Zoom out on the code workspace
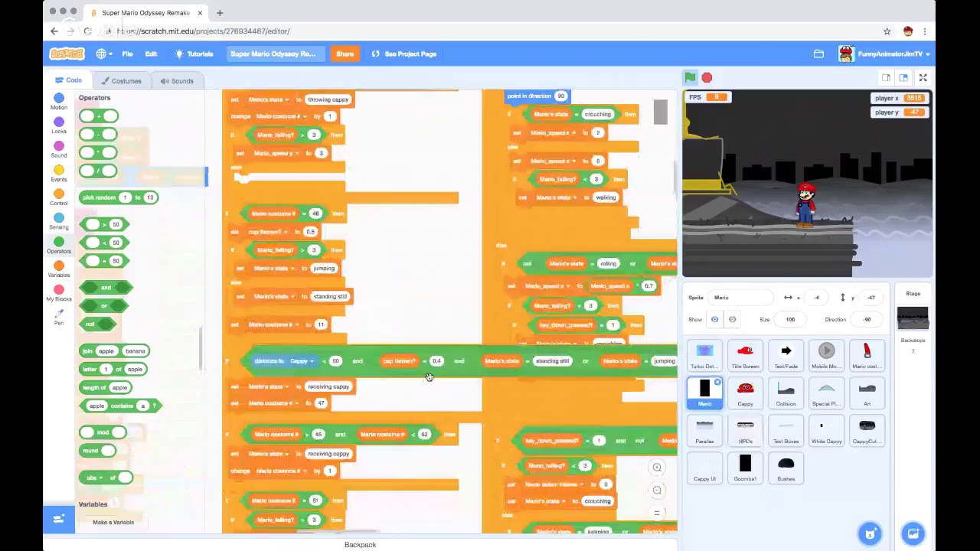Screen dimensions: 980x551 (657, 490)
